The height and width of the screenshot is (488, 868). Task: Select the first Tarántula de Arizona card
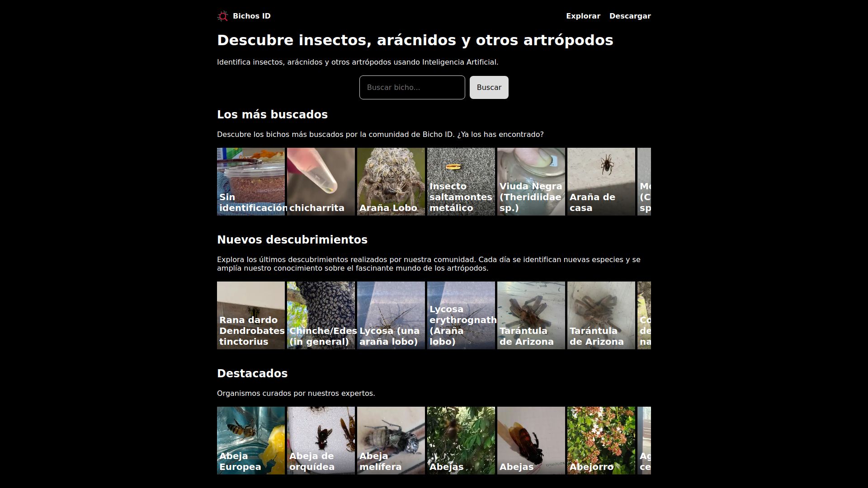(531, 315)
